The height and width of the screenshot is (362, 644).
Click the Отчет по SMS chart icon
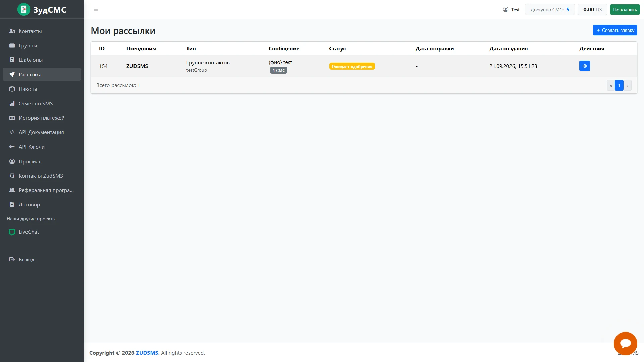tap(12, 103)
